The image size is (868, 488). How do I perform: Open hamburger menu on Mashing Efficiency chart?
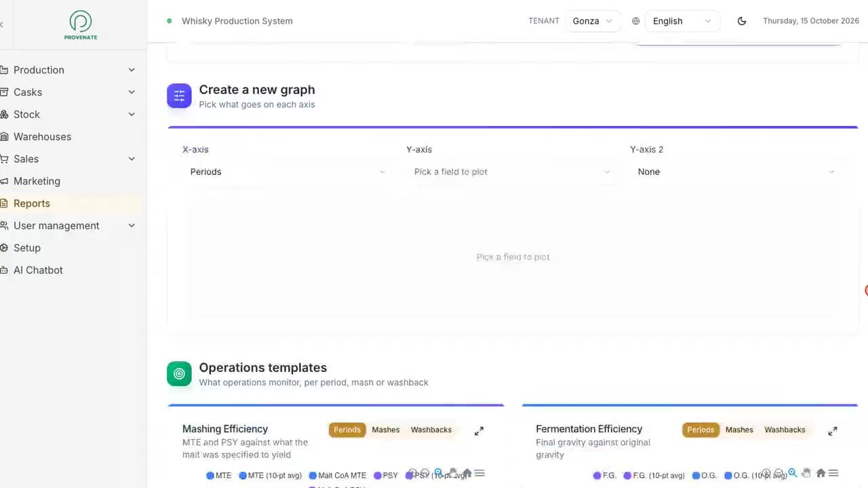tap(479, 473)
